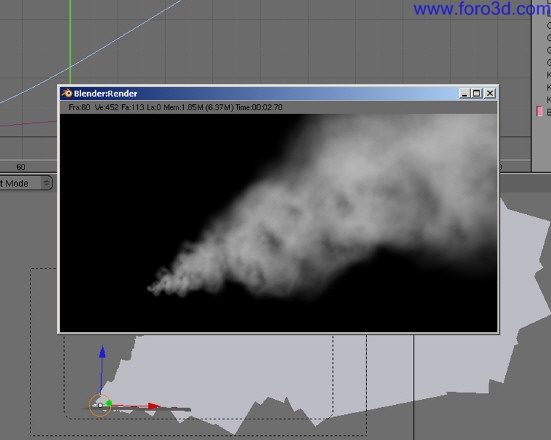Click the green Y-axis manipulator handle
551x440 pixels.
coord(109,403)
